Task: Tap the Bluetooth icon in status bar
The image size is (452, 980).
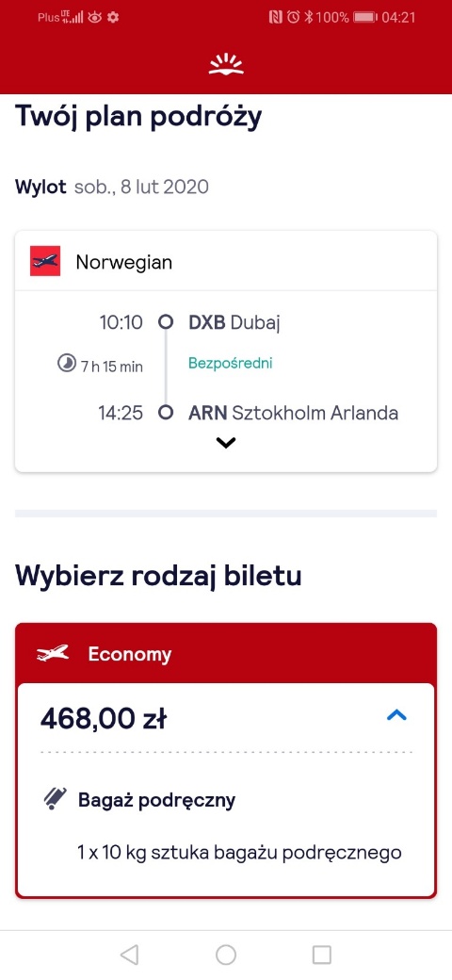Action: pyautogui.click(x=309, y=18)
